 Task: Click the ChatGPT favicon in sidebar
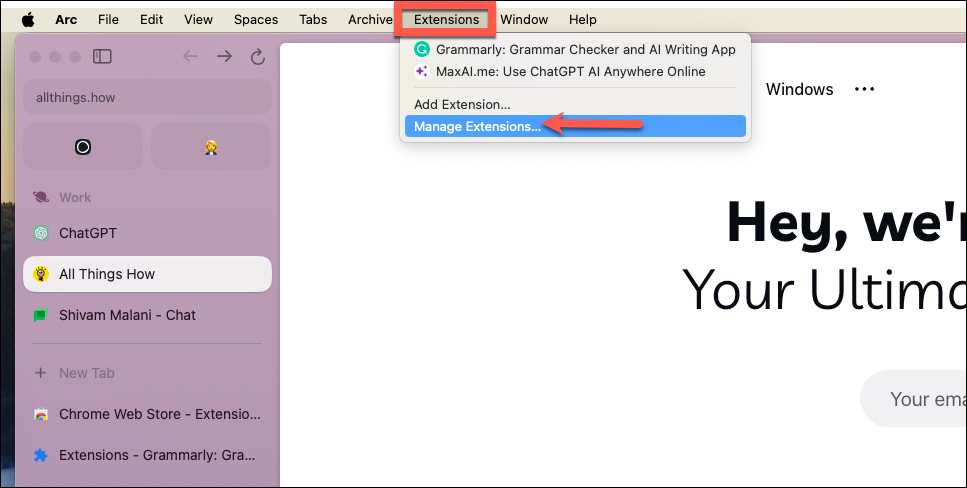(41, 233)
